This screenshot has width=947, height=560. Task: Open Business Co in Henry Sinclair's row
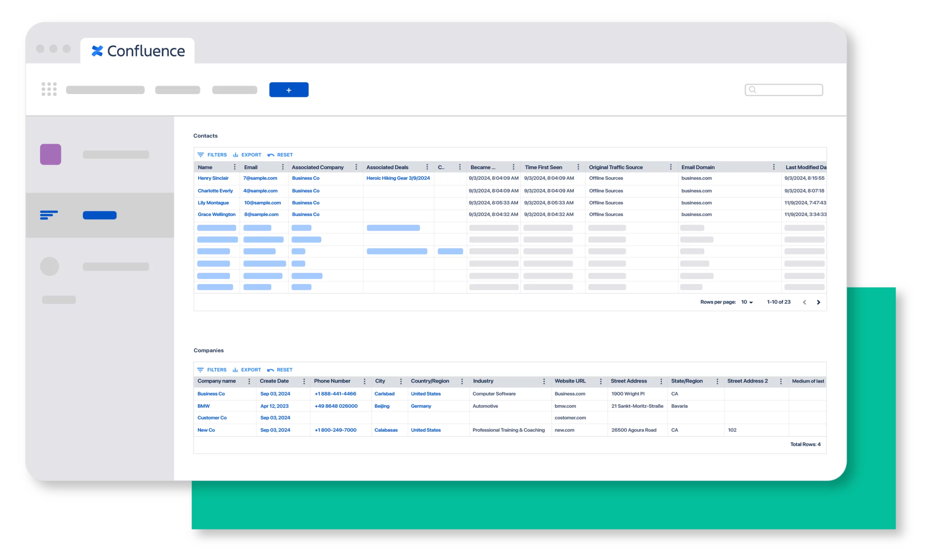point(306,178)
